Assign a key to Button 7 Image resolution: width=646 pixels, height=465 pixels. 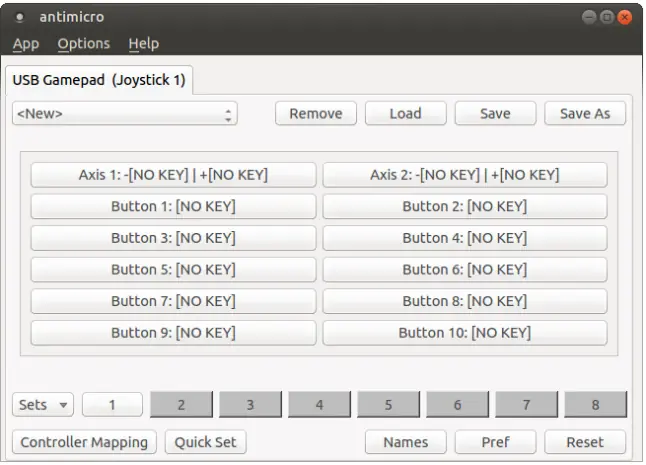(173, 301)
